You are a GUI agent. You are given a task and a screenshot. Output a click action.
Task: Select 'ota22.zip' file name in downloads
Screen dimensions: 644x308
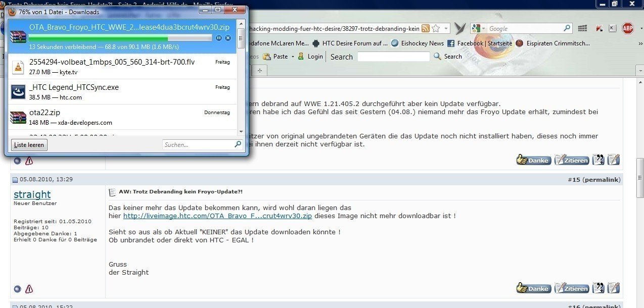pyautogui.click(x=44, y=113)
